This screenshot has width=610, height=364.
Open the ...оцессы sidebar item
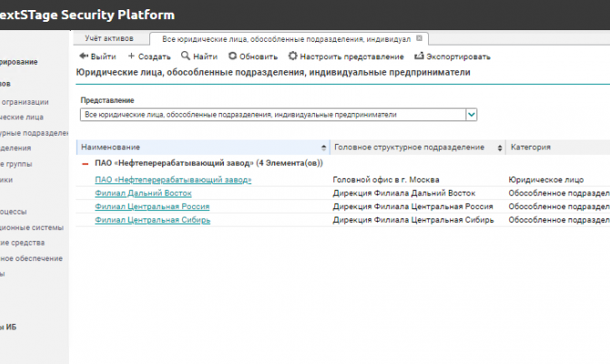[14, 212]
